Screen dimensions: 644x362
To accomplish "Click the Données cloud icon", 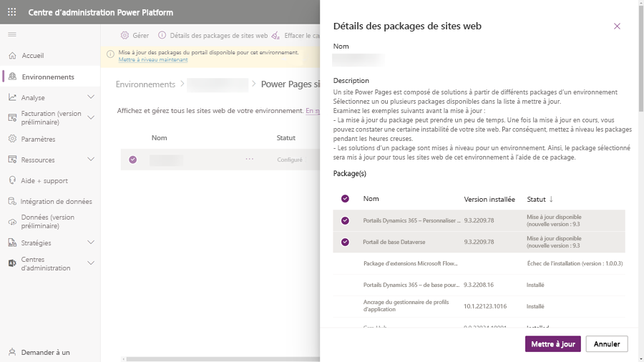I will (12, 222).
